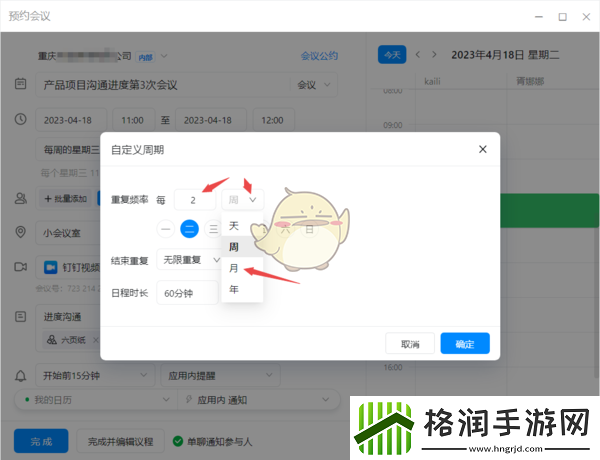The height and width of the screenshot is (460, 600).
Task: Open the 应用内 通知 dropdown
Action: tap(258, 400)
